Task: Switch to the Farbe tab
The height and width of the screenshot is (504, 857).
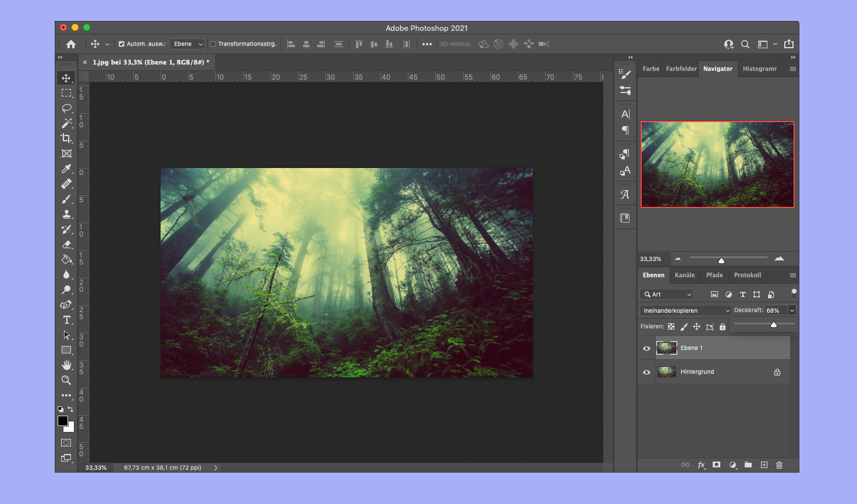Action: (651, 69)
